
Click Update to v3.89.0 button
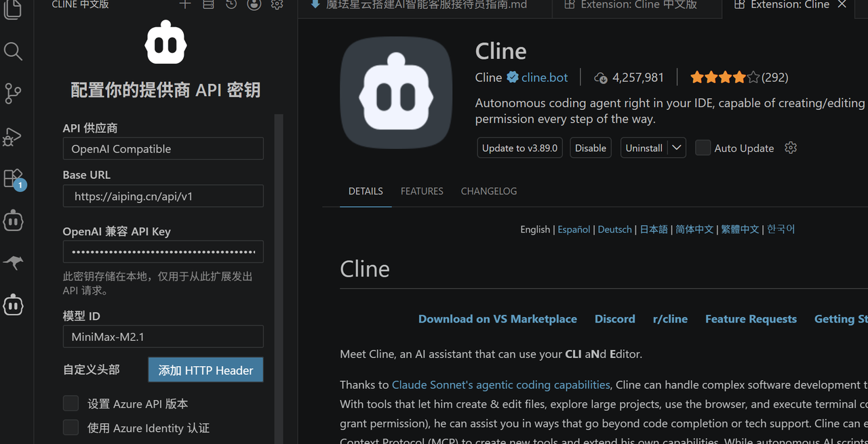[520, 148]
